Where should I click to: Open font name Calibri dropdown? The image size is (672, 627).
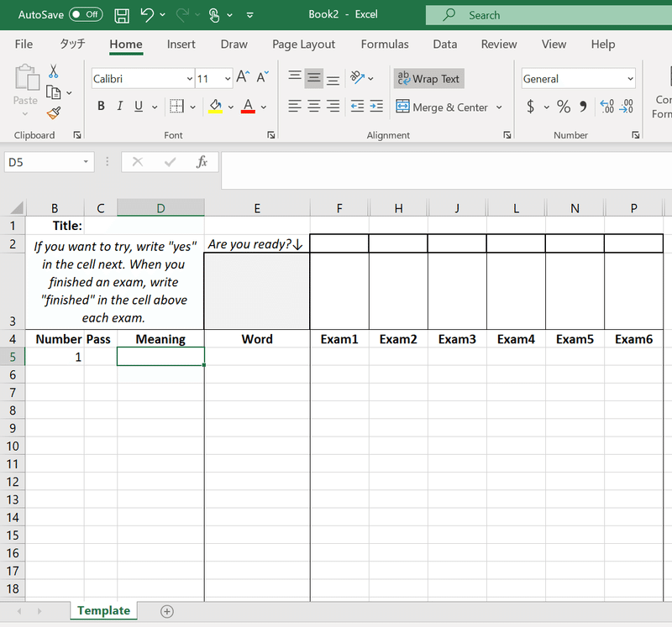pyautogui.click(x=190, y=79)
